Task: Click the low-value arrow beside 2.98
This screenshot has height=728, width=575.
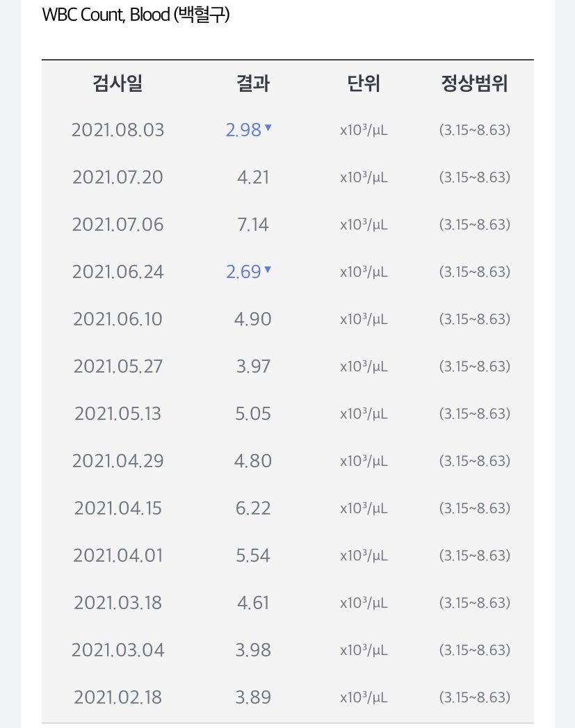Action: tap(268, 127)
